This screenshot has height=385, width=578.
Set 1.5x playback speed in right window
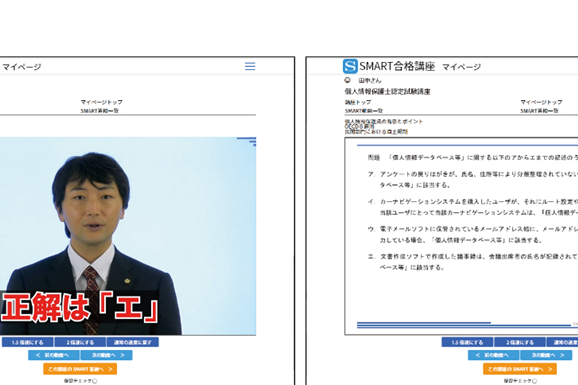(x=467, y=342)
